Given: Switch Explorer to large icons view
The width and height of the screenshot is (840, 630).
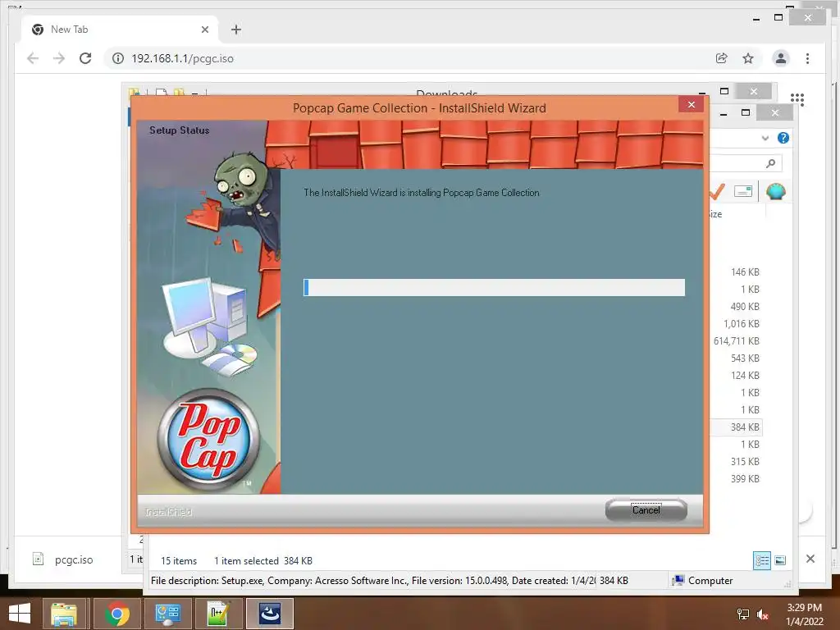Looking at the screenshot, I should [781, 561].
